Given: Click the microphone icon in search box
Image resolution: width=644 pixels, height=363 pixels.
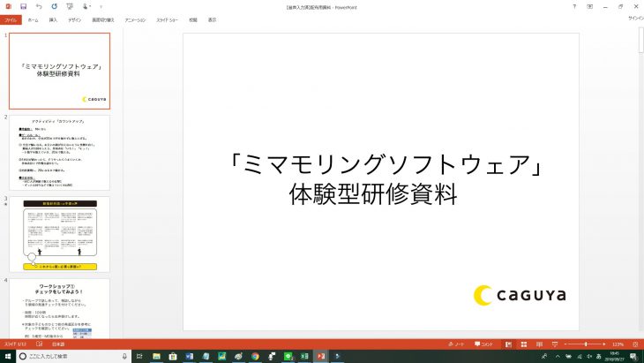Looking at the screenshot, I should (124, 356).
